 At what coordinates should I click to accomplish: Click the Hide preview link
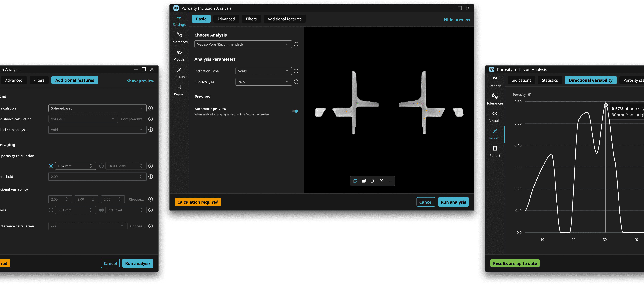(457, 20)
